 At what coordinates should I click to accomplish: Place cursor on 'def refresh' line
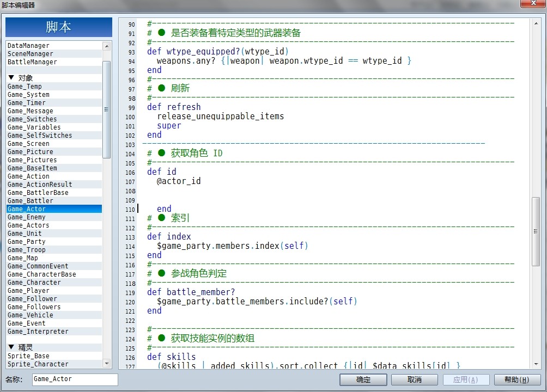pyautogui.click(x=174, y=107)
